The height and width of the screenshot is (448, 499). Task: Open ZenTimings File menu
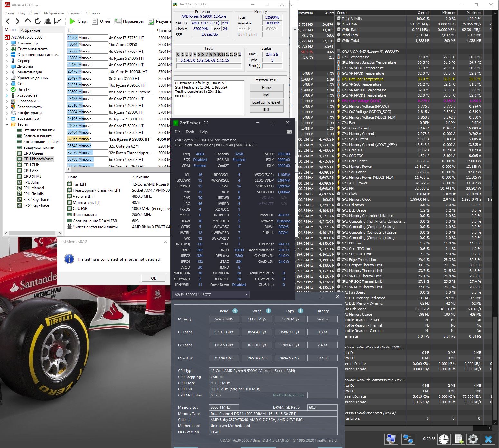click(x=178, y=132)
